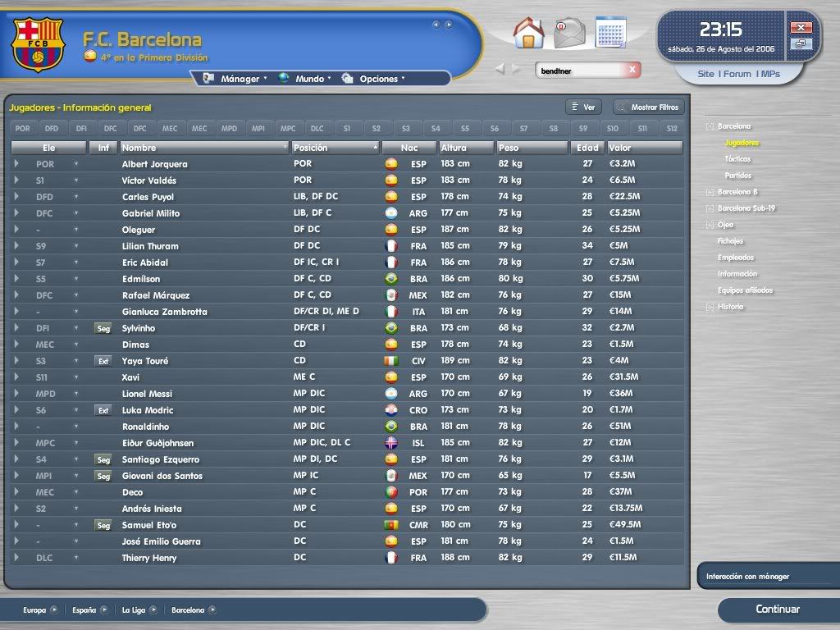Click the arrow next to España breadcrumb
The height and width of the screenshot is (630, 840).
coord(104,609)
